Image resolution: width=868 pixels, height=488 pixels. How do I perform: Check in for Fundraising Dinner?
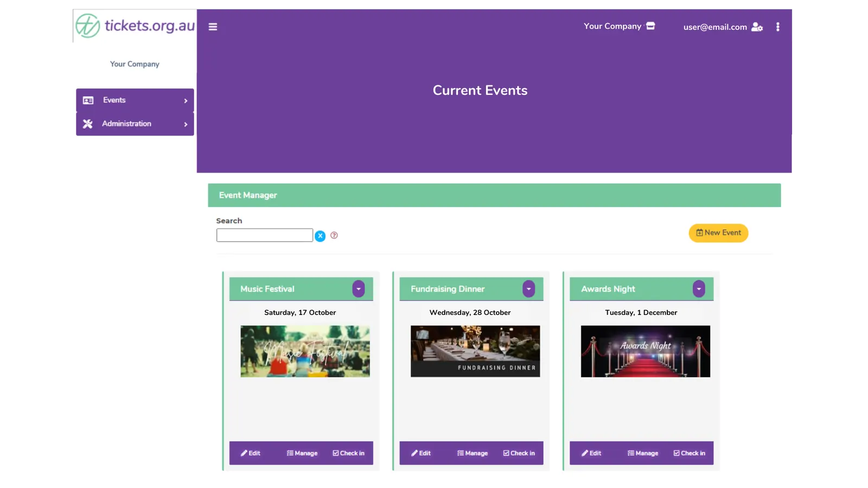tap(519, 453)
